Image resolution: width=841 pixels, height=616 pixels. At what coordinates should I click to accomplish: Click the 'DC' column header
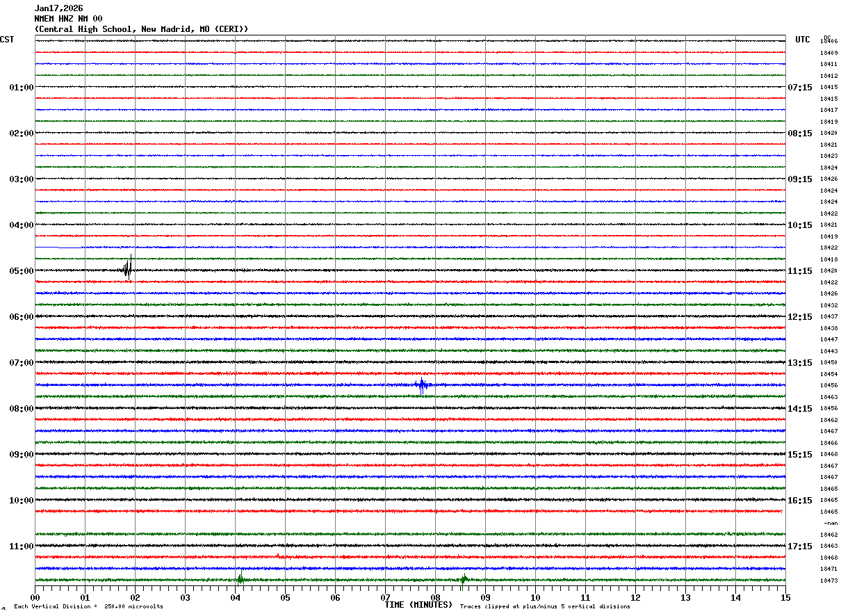827,38
